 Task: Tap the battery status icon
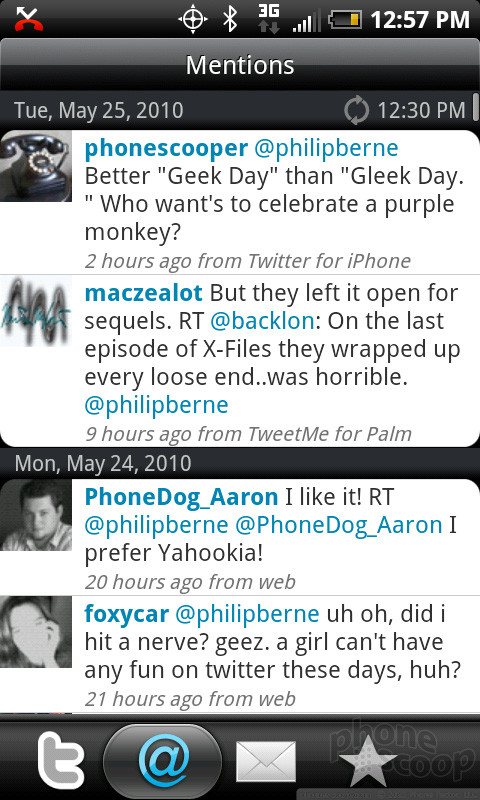click(345, 20)
